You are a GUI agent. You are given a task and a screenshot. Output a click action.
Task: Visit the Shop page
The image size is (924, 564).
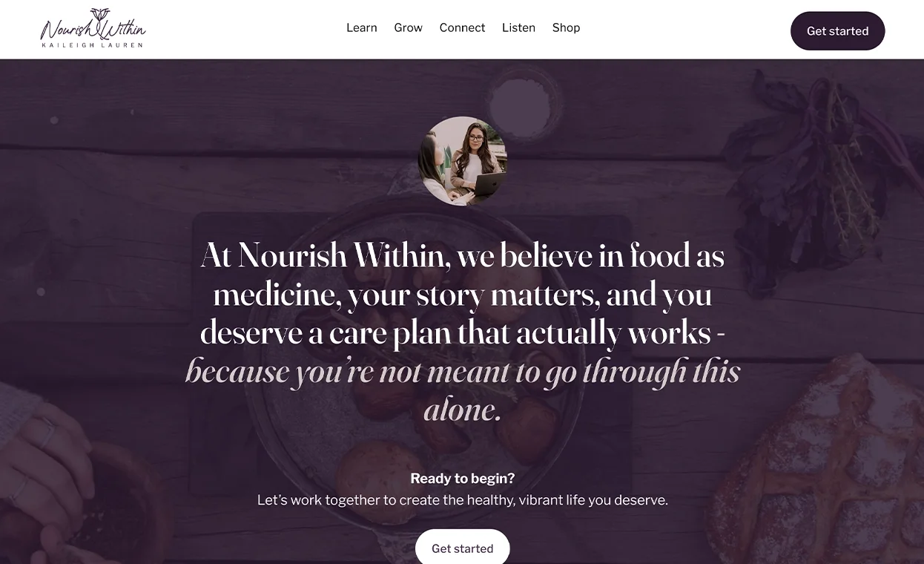[566, 27]
